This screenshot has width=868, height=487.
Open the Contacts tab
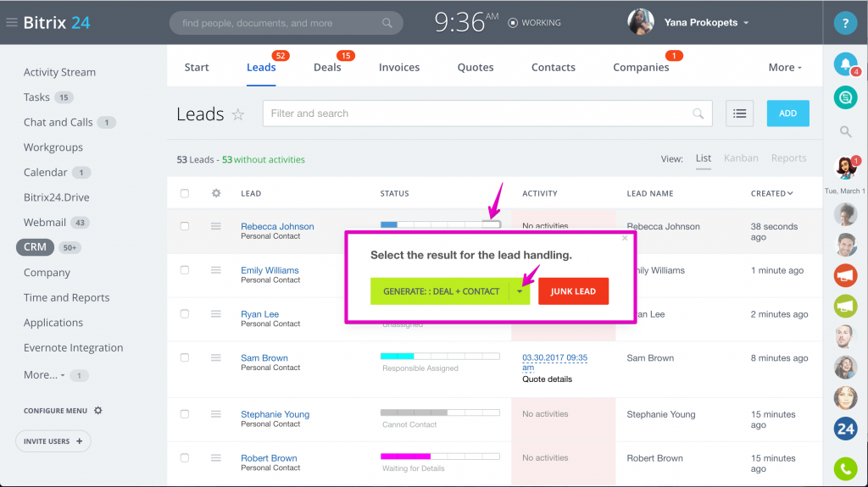(x=553, y=67)
